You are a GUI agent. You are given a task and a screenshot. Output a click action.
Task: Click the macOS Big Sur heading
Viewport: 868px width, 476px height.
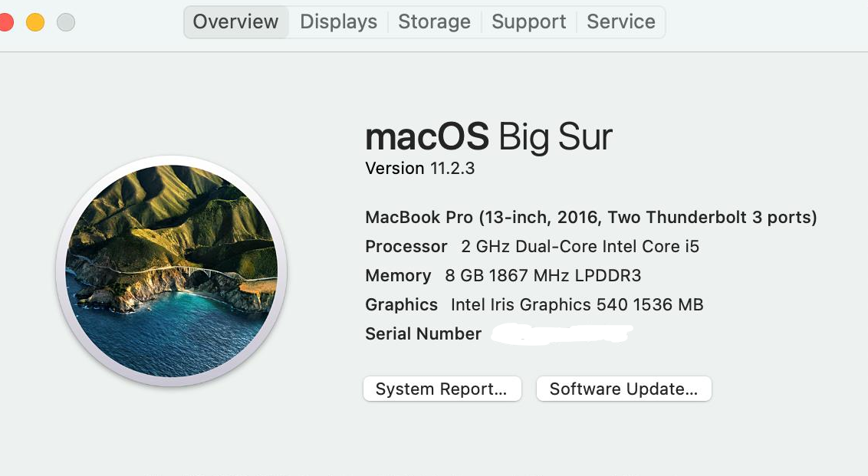(488, 137)
